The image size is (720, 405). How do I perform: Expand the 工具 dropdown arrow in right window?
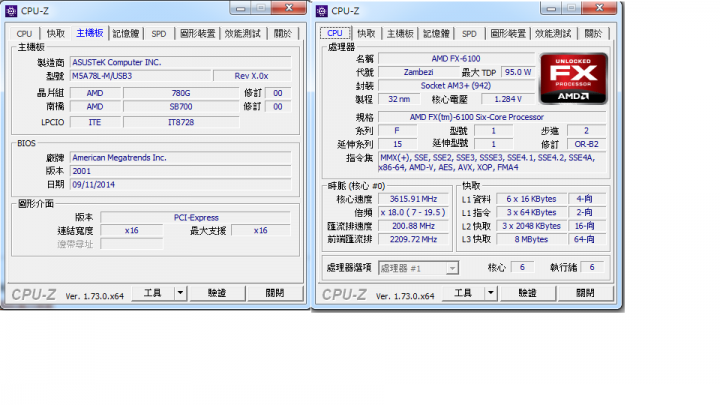click(491, 293)
